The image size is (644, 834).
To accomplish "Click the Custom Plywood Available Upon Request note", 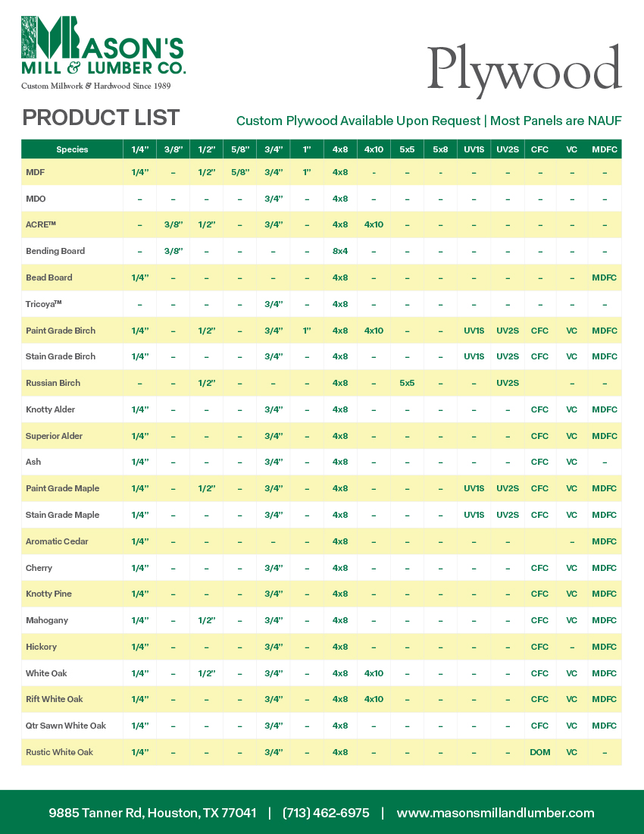I will (429, 121).
